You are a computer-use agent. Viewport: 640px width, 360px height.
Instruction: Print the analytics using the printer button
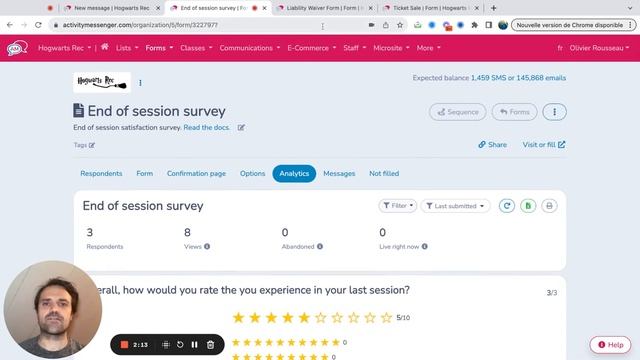549,206
